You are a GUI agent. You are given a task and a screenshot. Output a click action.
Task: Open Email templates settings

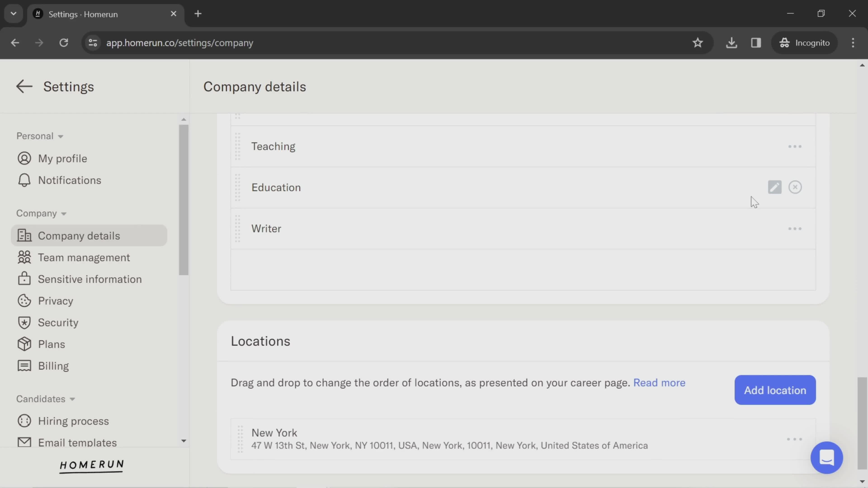click(78, 443)
